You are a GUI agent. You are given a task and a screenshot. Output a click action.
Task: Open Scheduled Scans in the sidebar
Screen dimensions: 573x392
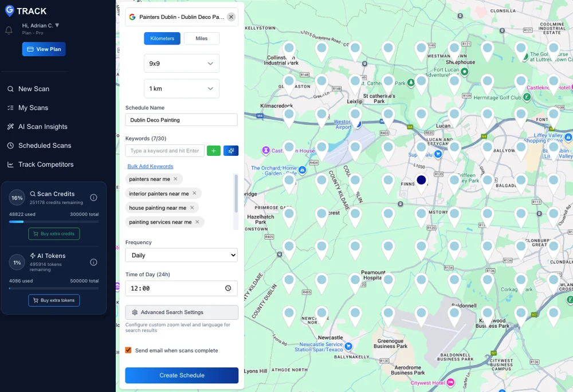point(45,146)
